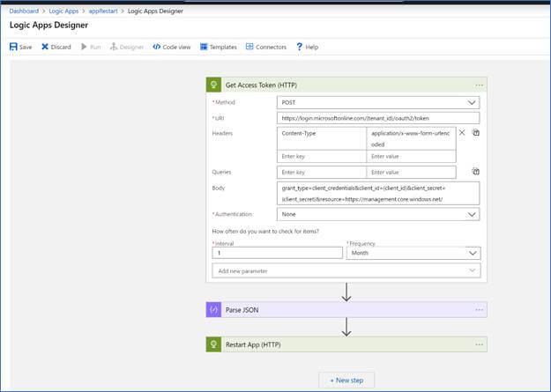
Task: Click the Discard X icon
Action: (x=45, y=47)
